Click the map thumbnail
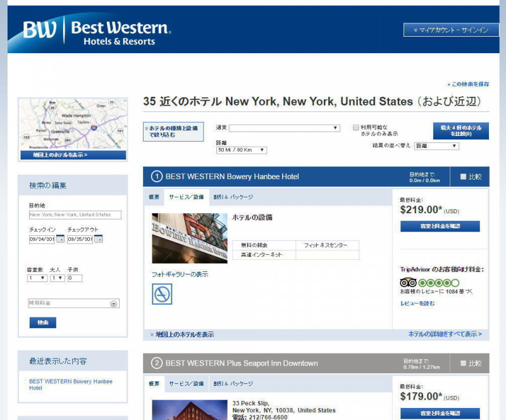 (x=73, y=124)
